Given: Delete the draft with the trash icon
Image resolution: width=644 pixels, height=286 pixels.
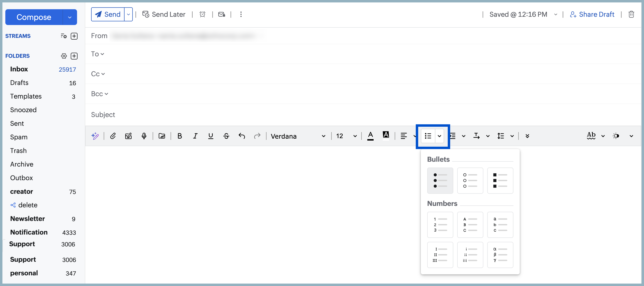Looking at the screenshot, I should tap(631, 14).
